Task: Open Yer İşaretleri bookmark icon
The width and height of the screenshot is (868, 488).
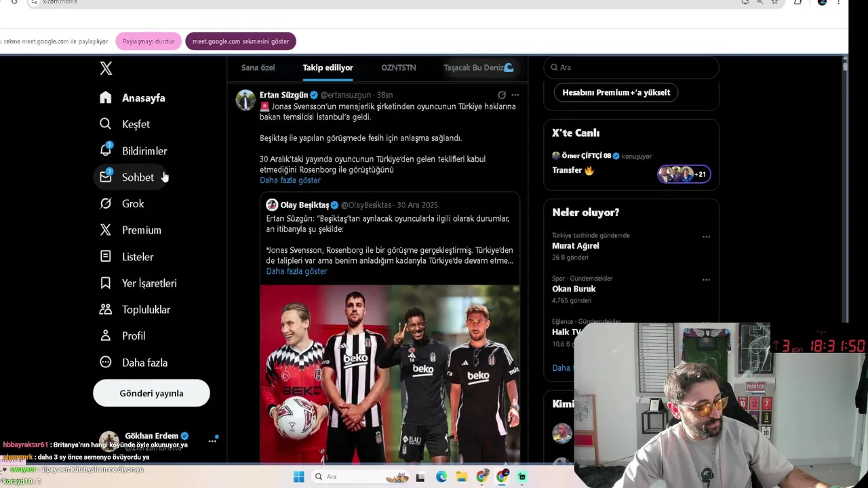Action: point(105,283)
